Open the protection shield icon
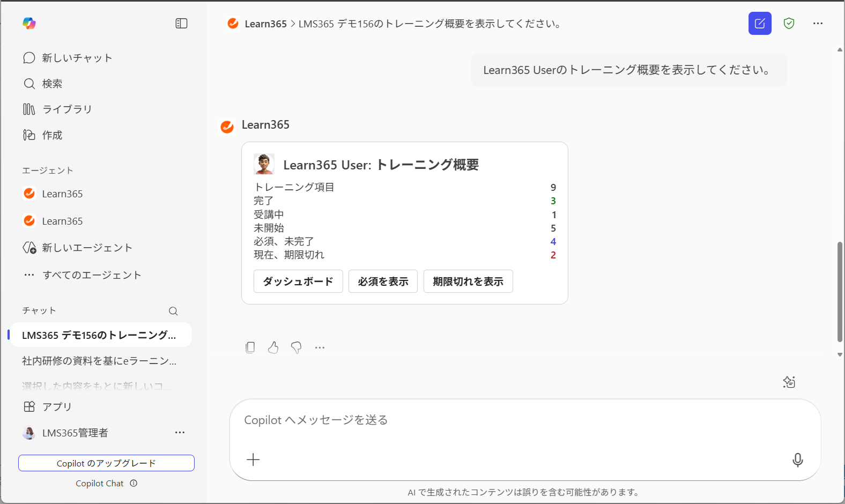Screen dimensions: 845x504 click(789, 23)
